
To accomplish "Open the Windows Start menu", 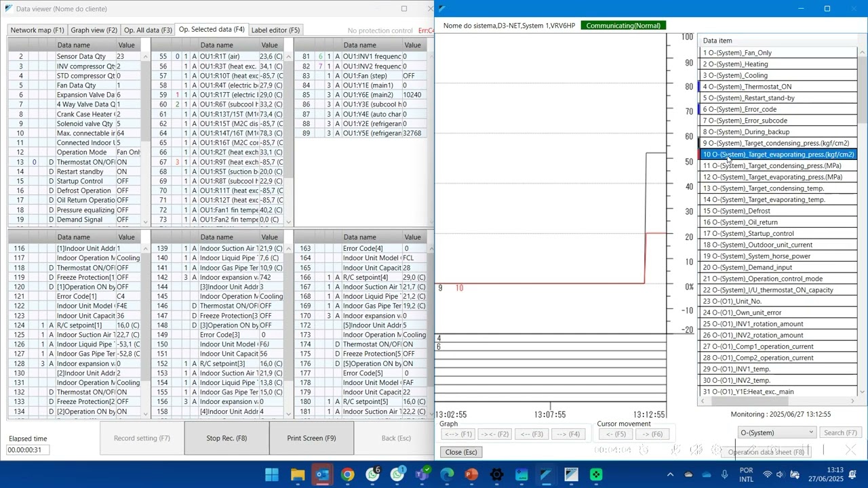I will click(x=272, y=474).
